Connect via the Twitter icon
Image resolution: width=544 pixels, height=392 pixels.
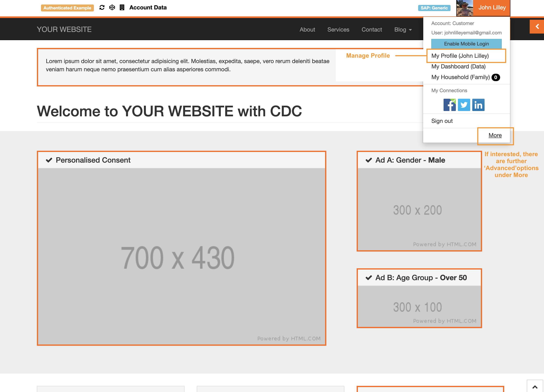click(464, 105)
